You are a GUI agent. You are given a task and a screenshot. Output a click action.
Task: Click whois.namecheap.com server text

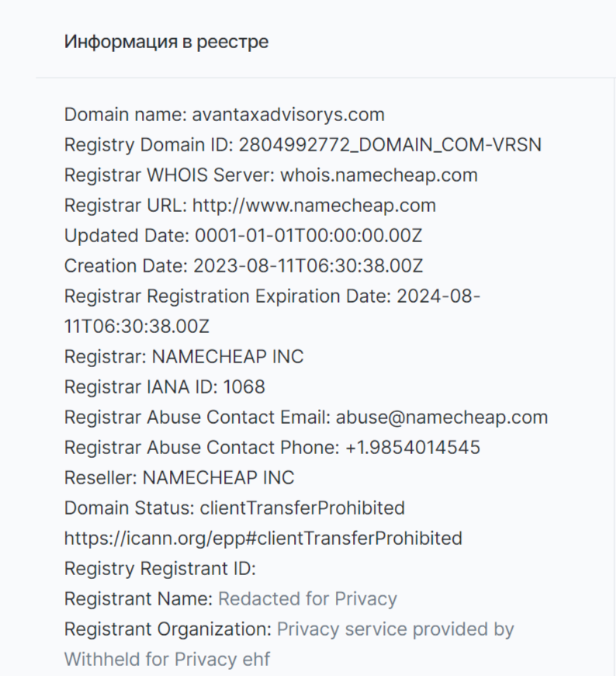(x=379, y=175)
